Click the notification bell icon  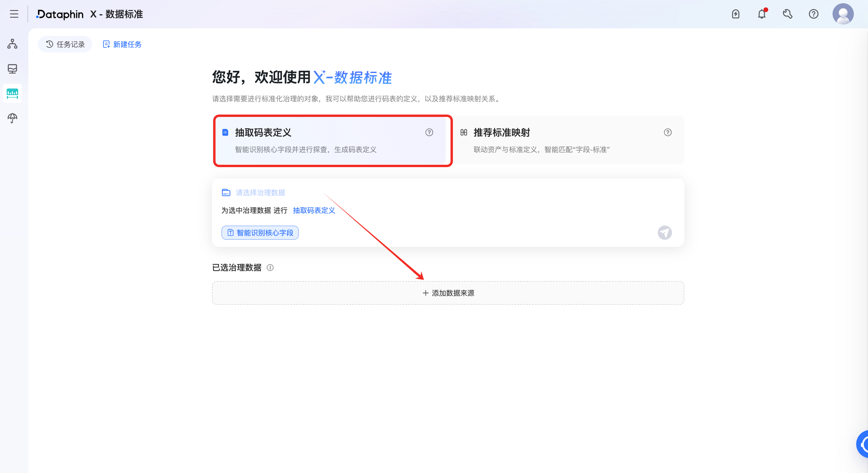[762, 14]
